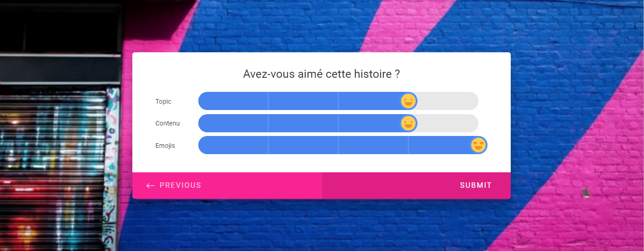
Task: Pick the third segment of the Emojis slider
Action: pyautogui.click(x=373, y=145)
